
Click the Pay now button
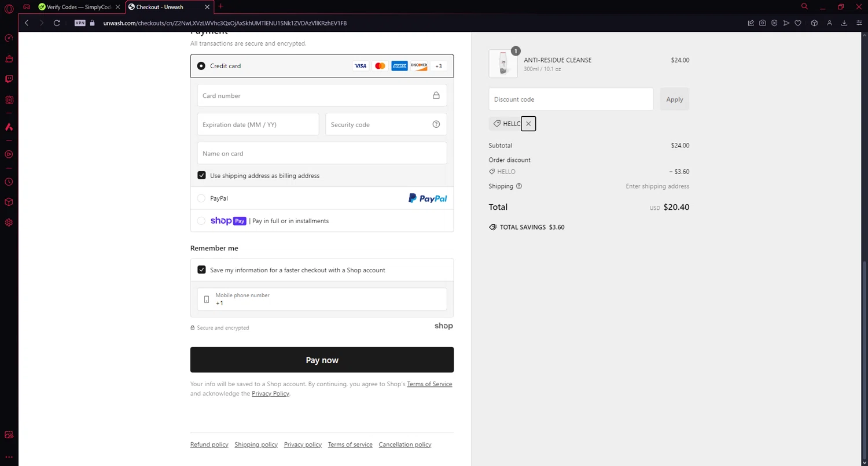tap(322, 360)
